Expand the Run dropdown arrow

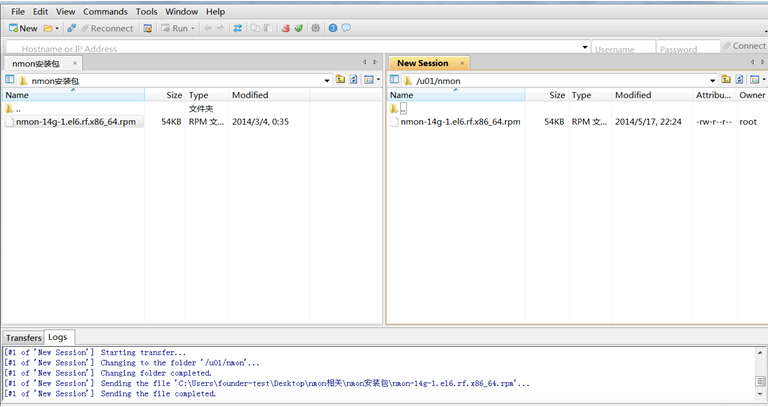(192, 28)
